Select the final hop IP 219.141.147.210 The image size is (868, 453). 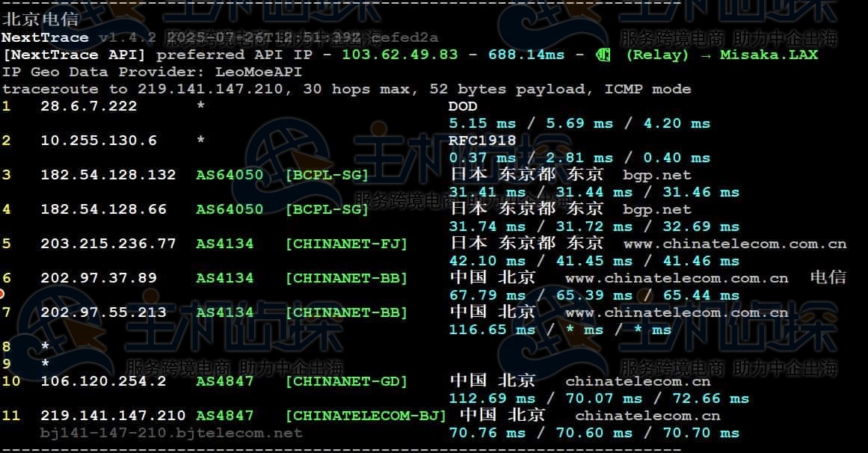[x=113, y=416]
